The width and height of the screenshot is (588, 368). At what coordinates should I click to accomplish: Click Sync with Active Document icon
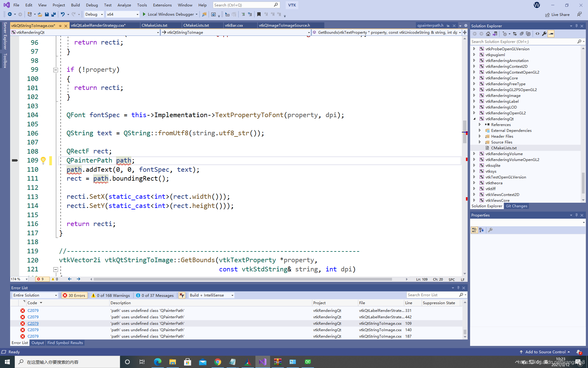coord(515,34)
